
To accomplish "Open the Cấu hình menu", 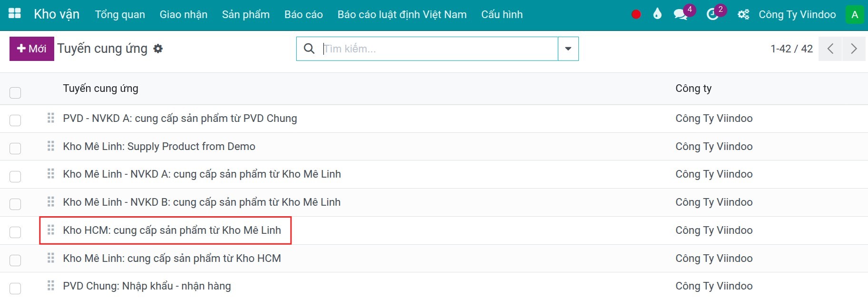I will 502,15.
